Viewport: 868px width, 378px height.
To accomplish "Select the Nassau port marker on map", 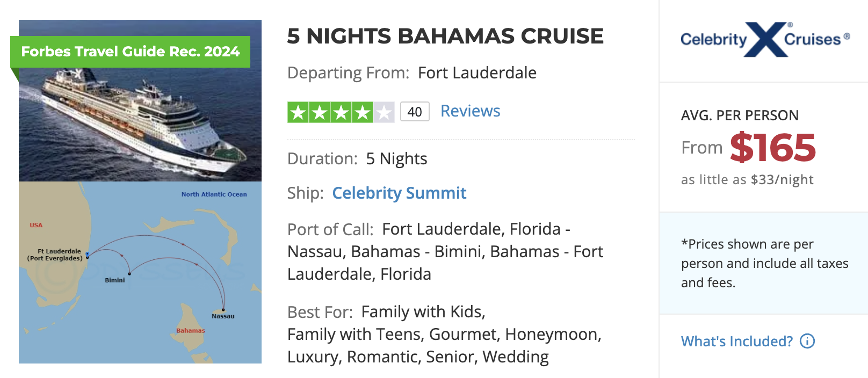I will (222, 309).
